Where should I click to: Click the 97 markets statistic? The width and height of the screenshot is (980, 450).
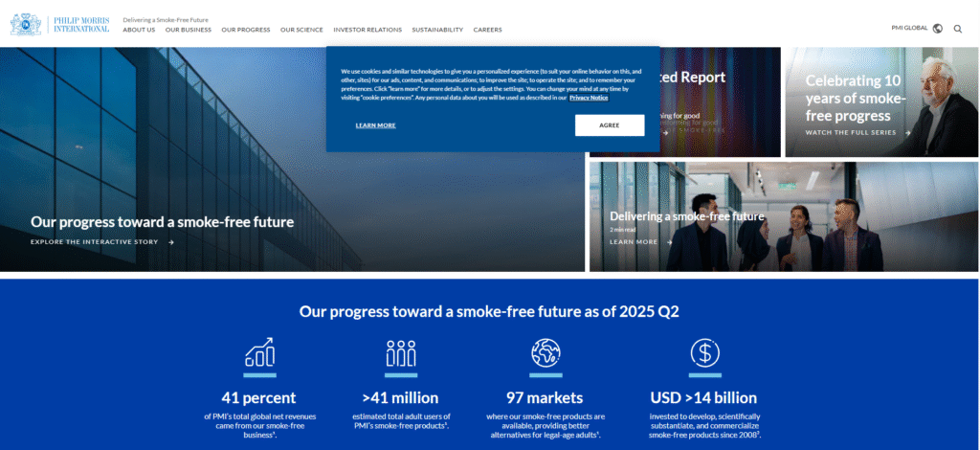pyautogui.click(x=545, y=398)
